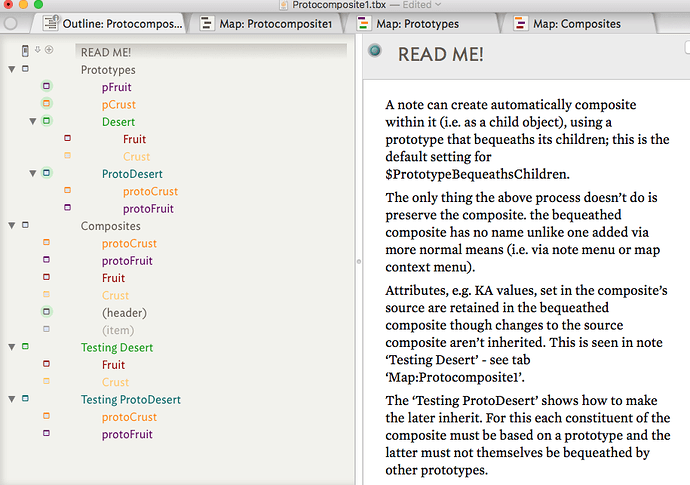Select the Desert prototype note

118,122
